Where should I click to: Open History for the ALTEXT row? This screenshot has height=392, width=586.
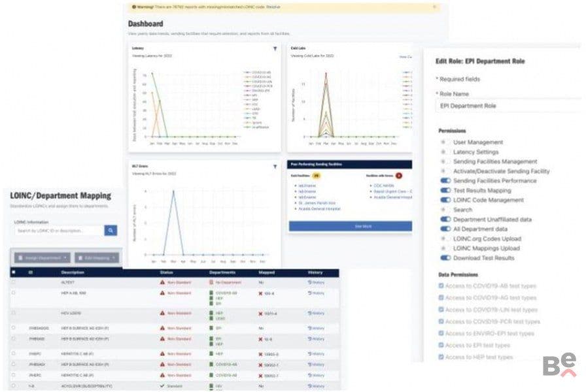pyautogui.click(x=316, y=283)
